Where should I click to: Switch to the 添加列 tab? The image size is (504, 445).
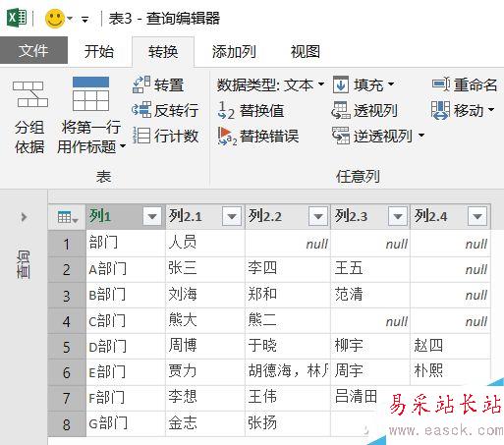(234, 51)
